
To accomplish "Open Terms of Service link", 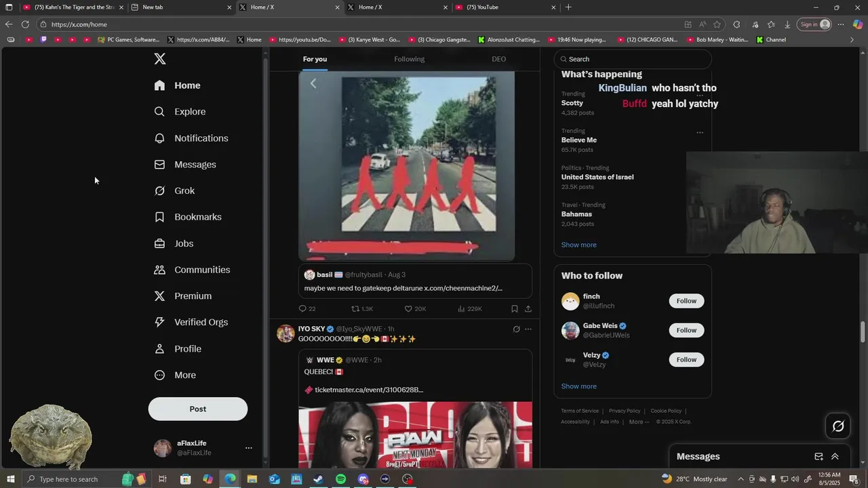I will (580, 411).
